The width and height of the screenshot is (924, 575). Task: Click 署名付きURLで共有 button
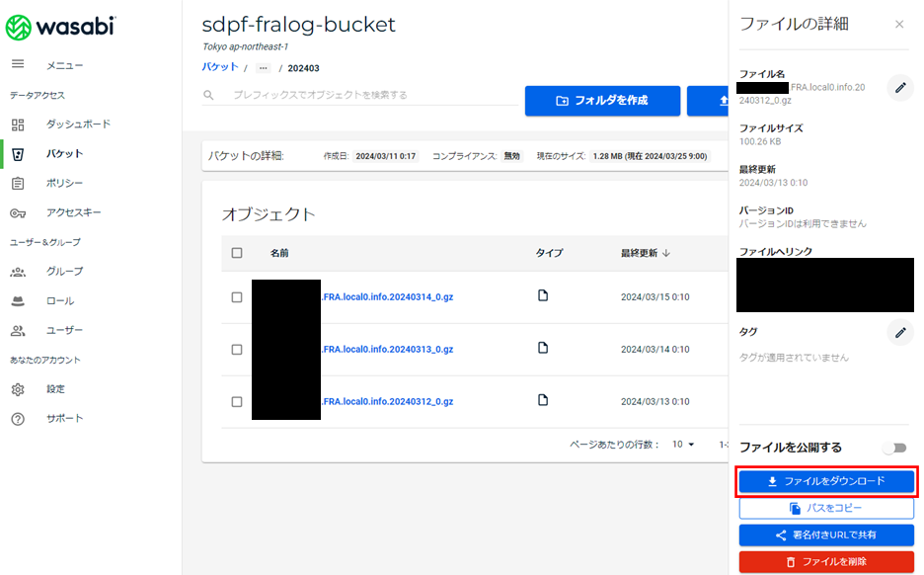point(826,534)
